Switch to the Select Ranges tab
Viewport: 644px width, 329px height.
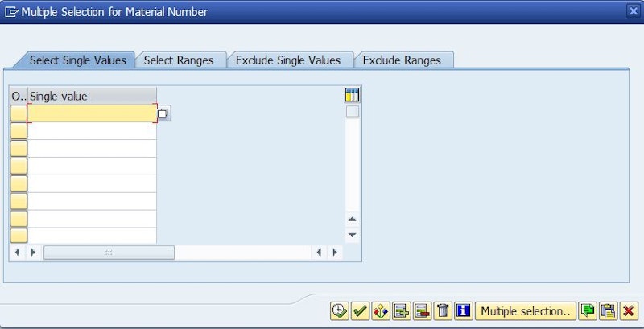pyautogui.click(x=179, y=60)
